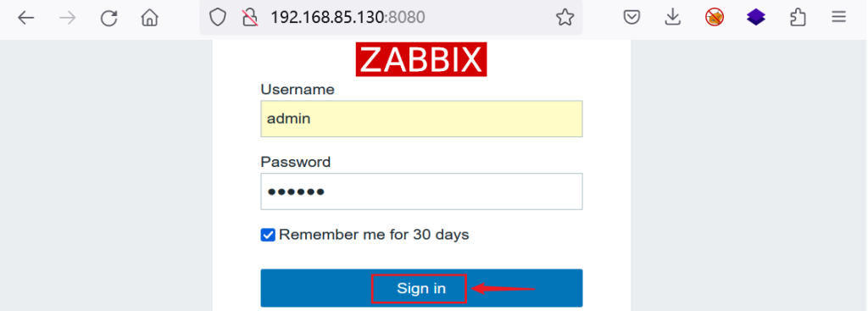The height and width of the screenshot is (311, 868).
Task: Open the browser home page
Action: tap(149, 19)
